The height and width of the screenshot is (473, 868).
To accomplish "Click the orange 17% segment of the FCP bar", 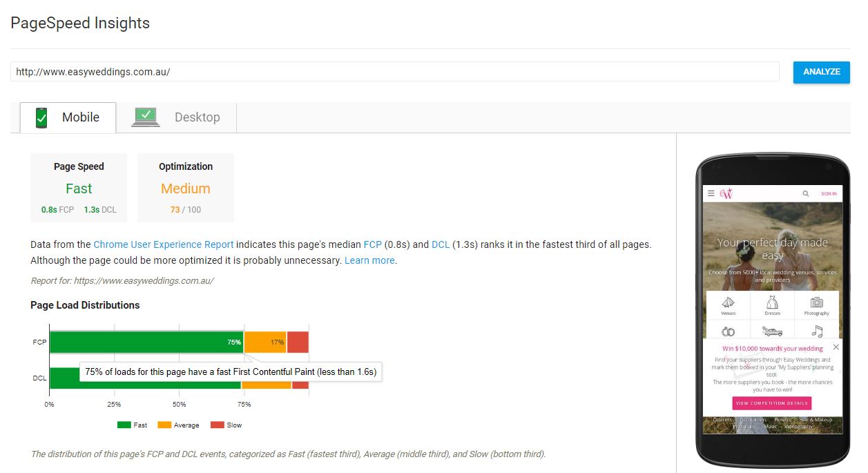I will point(265,342).
